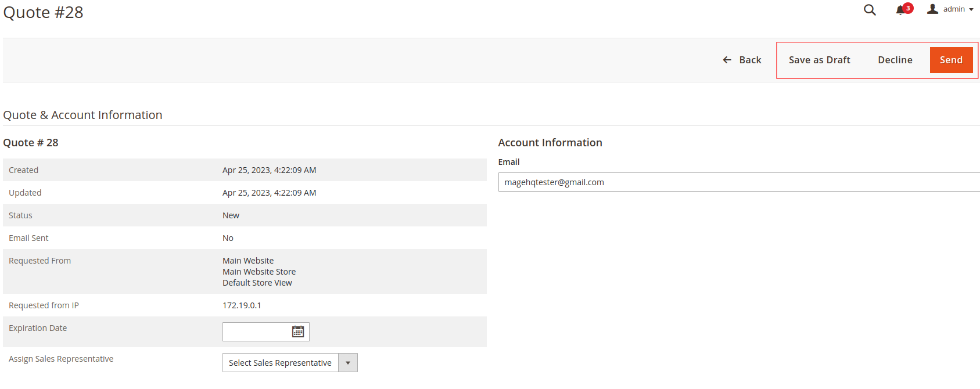This screenshot has width=980, height=389.
Task: Click the Created date value
Action: pyautogui.click(x=269, y=170)
